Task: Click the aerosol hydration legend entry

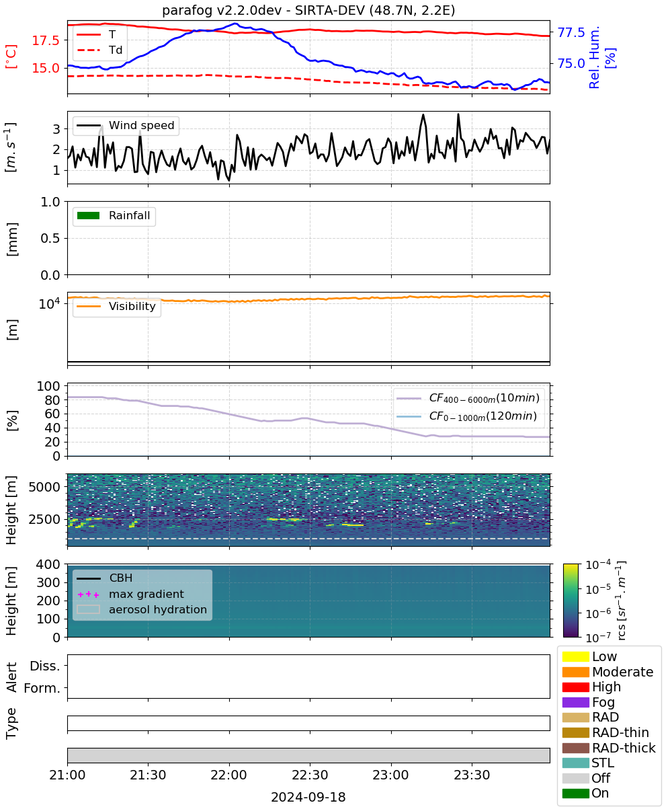Action: pos(142,610)
